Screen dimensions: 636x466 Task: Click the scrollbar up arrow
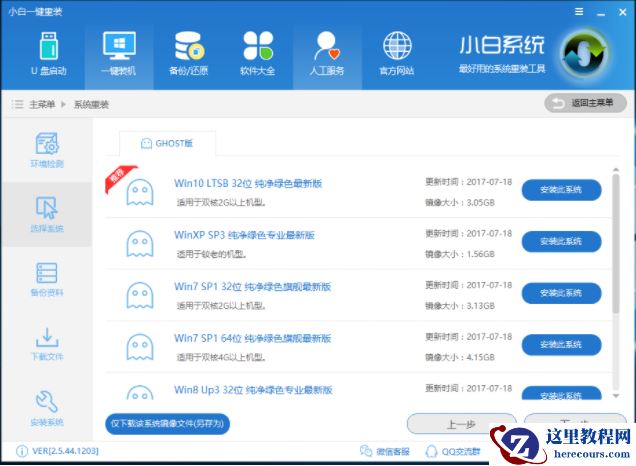coord(616,170)
